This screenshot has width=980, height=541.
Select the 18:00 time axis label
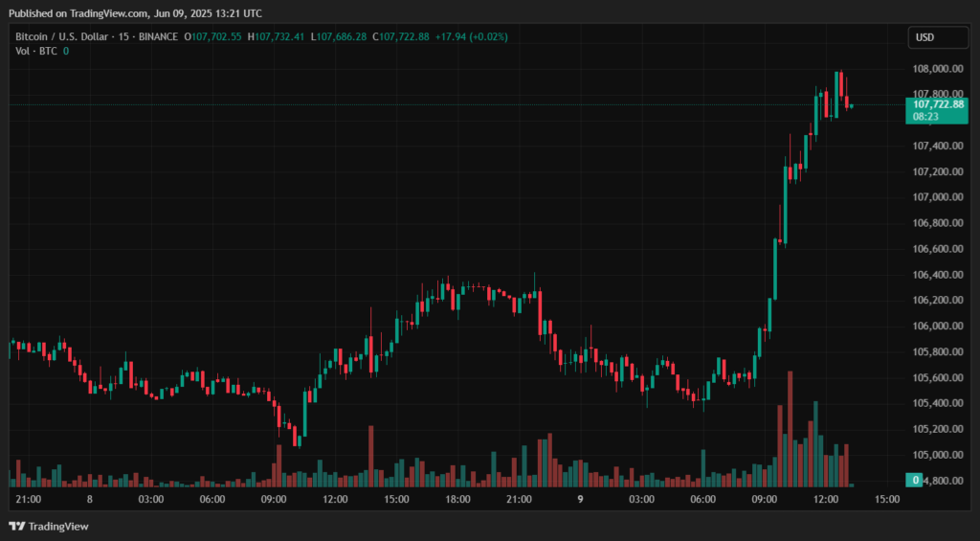click(x=457, y=499)
